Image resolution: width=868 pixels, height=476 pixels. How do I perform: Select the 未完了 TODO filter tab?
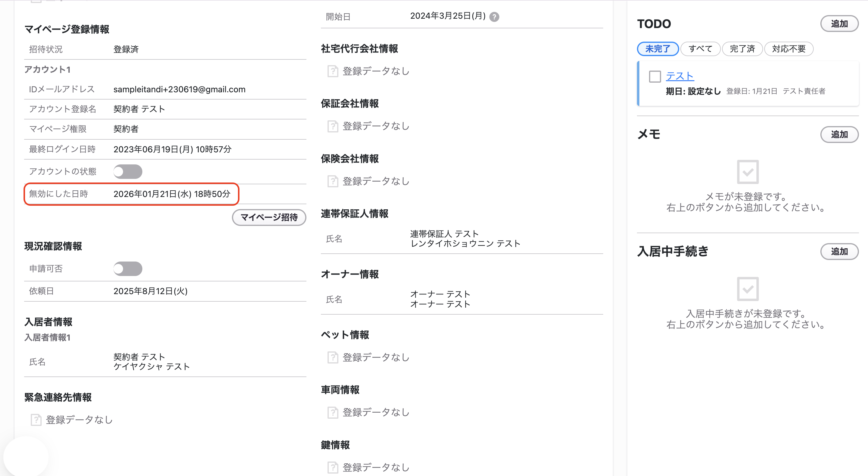(x=658, y=49)
